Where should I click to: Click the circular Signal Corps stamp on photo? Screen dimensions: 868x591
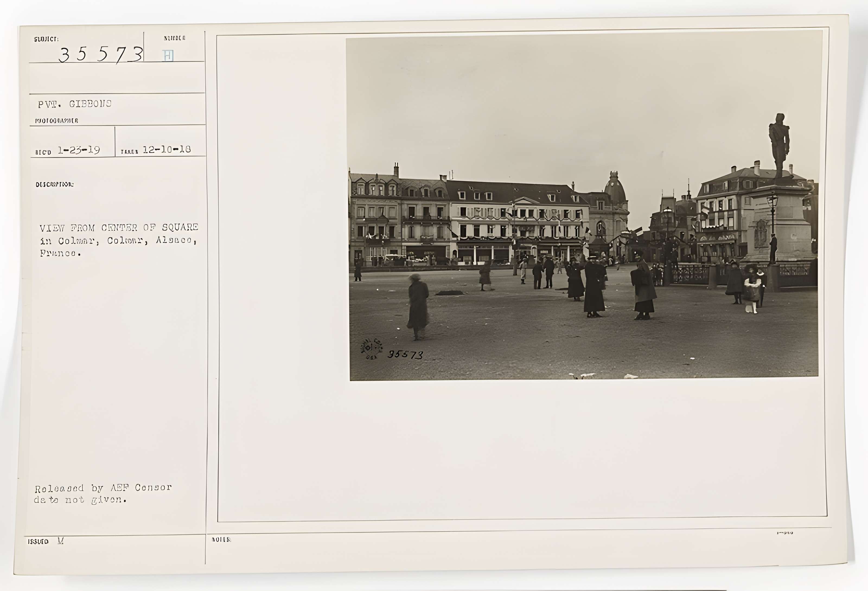pyautogui.click(x=371, y=349)
